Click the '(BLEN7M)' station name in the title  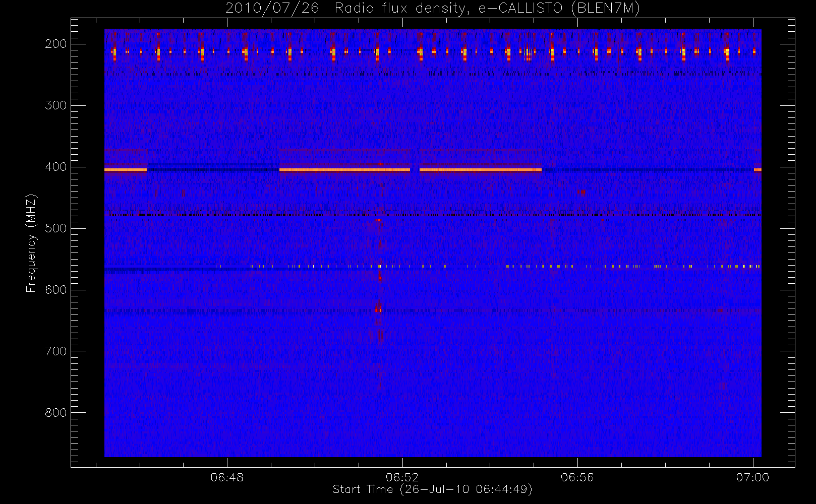[x=606, y=9]
